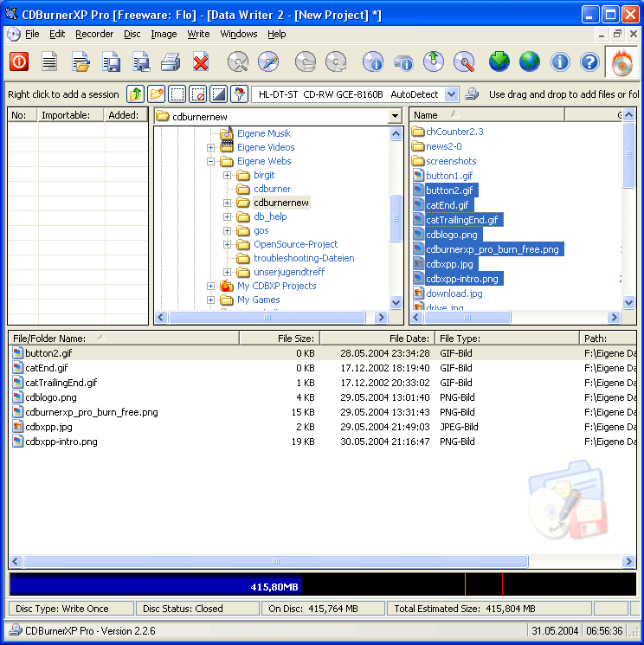644x645 pixels.
Task: Open the website globe icon
Action: [x=529, y=62]
